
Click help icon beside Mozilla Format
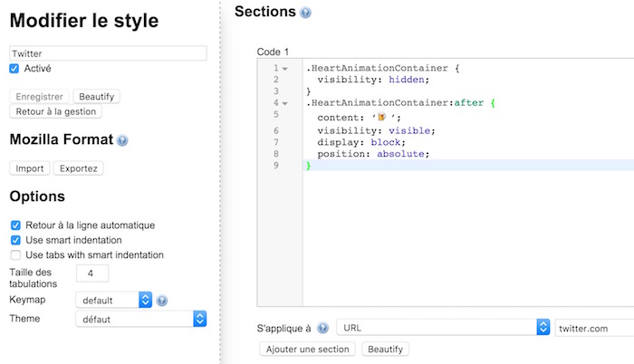pos(122,141)
